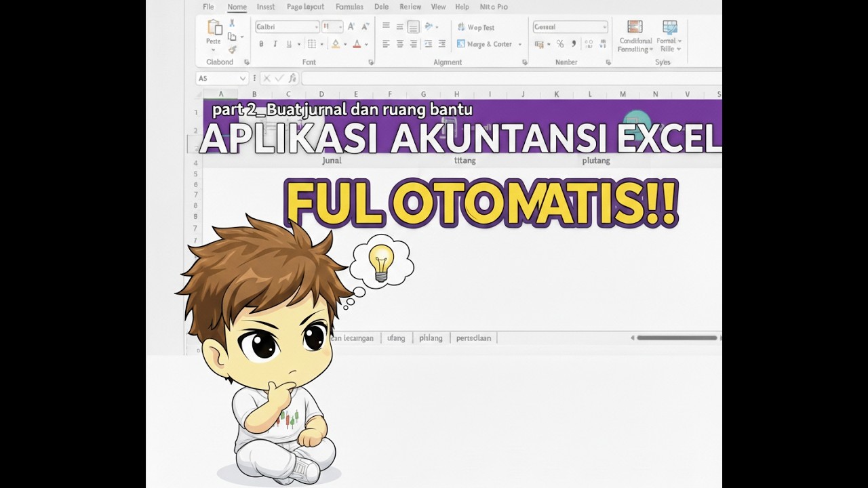Viewport: 868px width, 488px height.
Task: Click the Increase Decimal icon
Action: pos(589,44)
